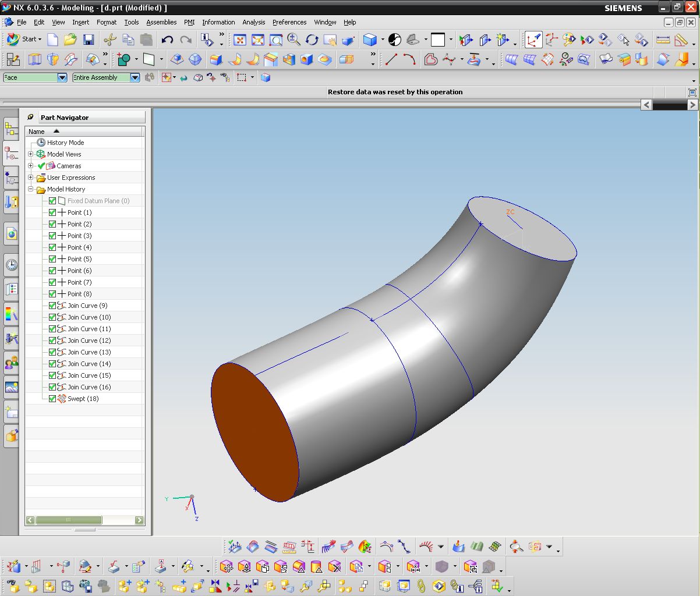Click the brown end face of the pipe

(x=253, y=431)
